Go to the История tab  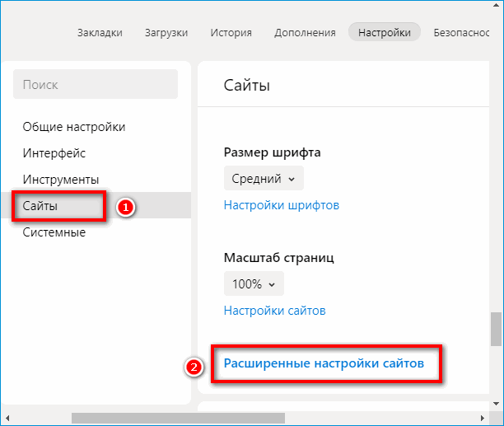231,33
